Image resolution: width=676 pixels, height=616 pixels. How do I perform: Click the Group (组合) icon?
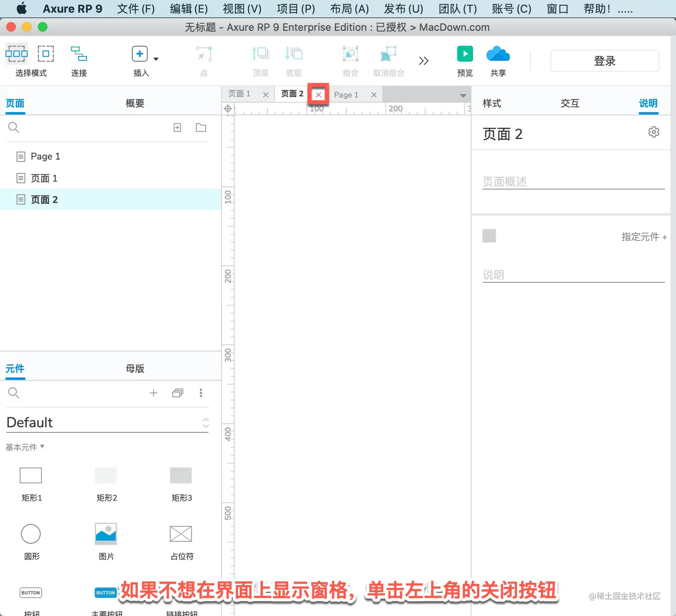tap(351, 54)
